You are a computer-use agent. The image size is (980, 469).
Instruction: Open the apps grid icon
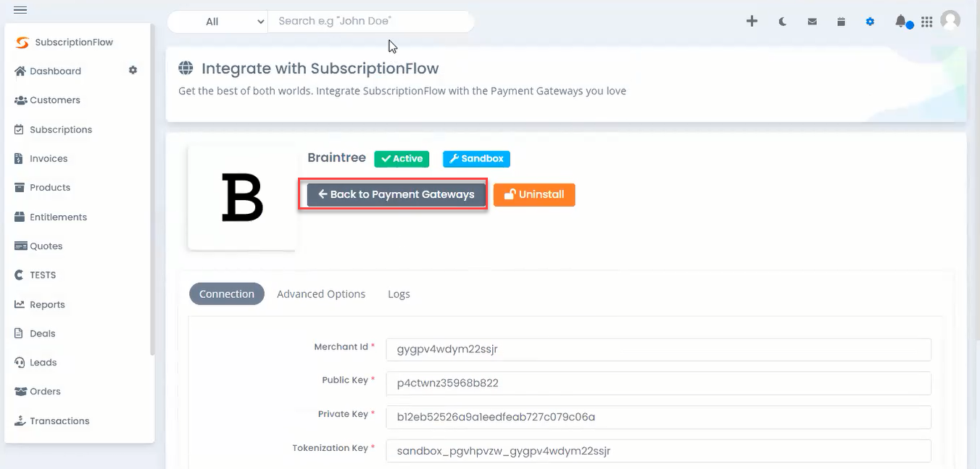tap(926, 22)
